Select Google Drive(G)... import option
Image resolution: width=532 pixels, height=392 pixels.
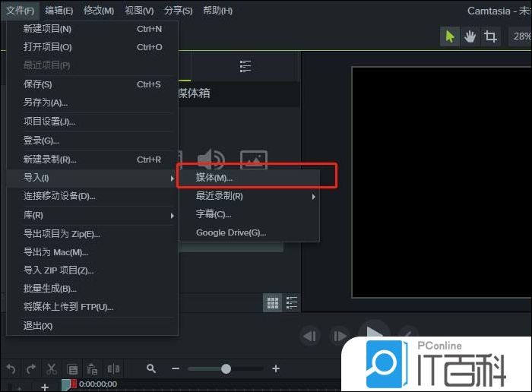coord(249,232)
